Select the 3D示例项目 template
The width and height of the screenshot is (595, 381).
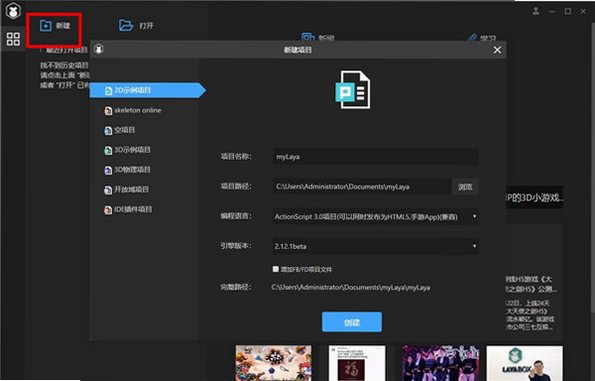coord(128,150)
